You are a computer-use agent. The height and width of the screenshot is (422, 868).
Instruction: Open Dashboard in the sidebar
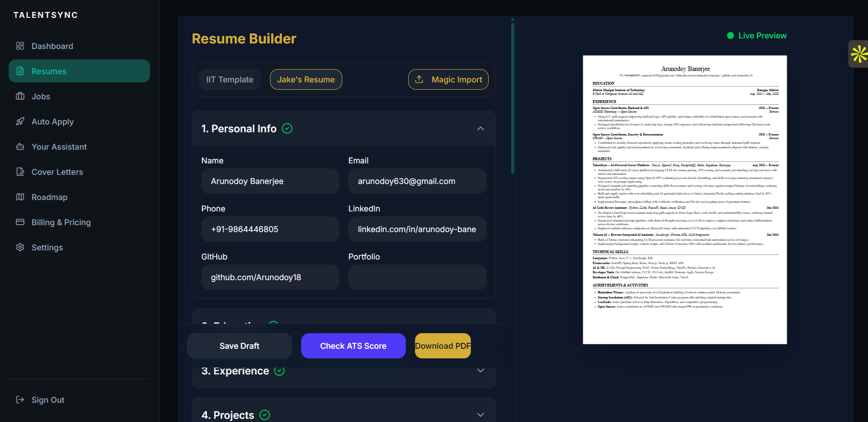point(79,46)
